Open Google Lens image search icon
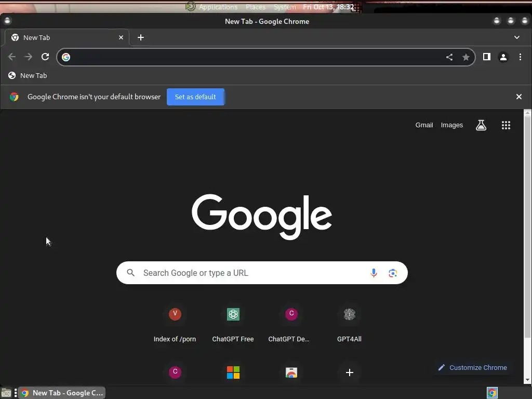Viewport: 532px width, 399px height. click(393, 273)
